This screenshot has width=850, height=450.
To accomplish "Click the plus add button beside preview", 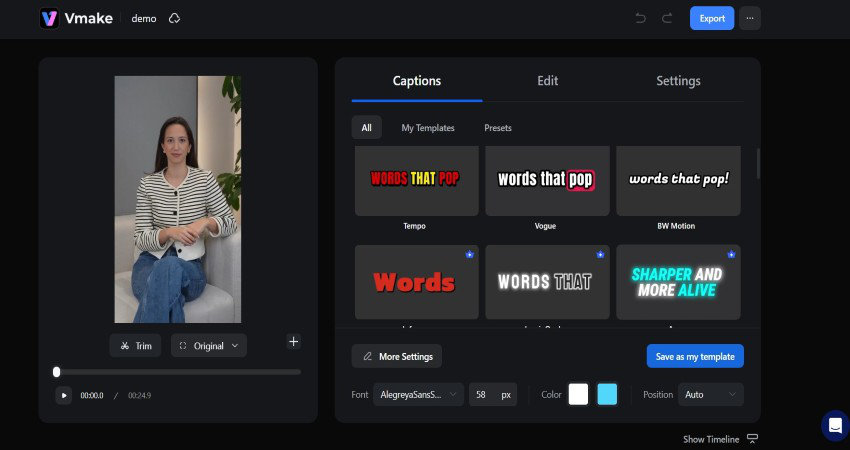I will [x=293, y=342].
